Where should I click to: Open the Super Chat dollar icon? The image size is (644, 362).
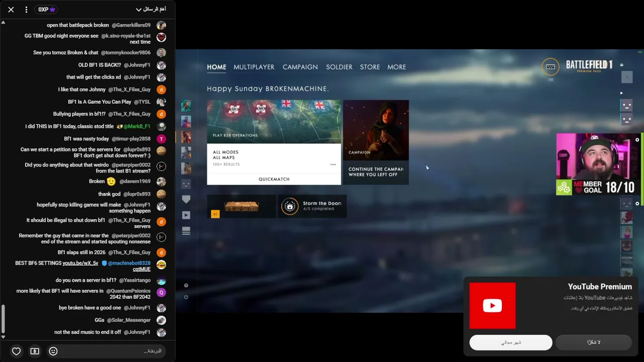(35, 351)
